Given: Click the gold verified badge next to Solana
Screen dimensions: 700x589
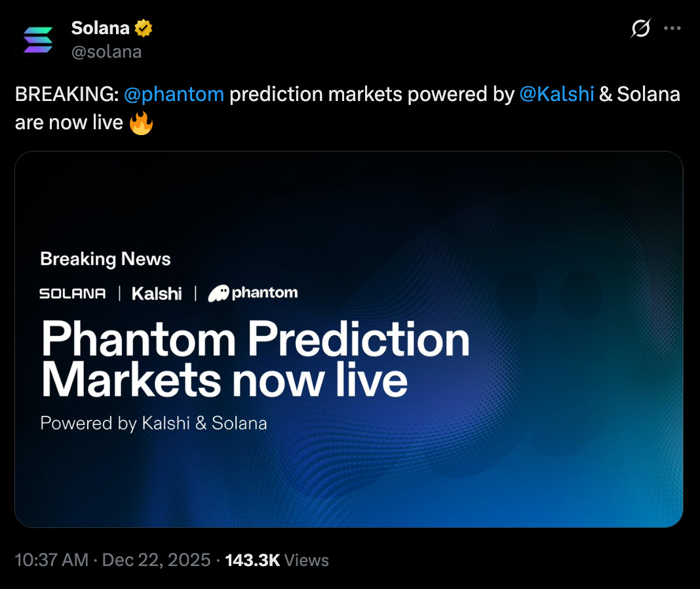Looking at the screenshot, I should point(144,28).
